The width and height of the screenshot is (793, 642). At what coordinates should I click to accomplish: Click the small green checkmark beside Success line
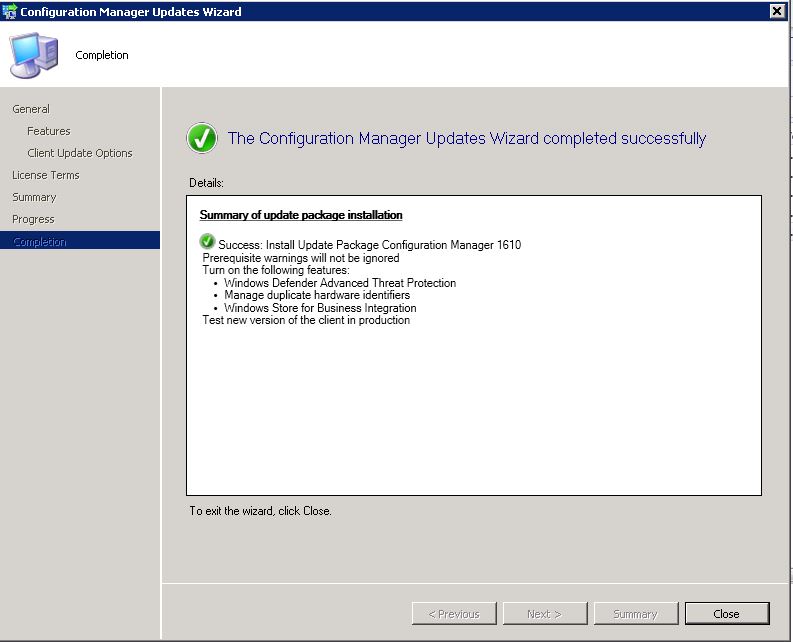click(x=207, y=241)
